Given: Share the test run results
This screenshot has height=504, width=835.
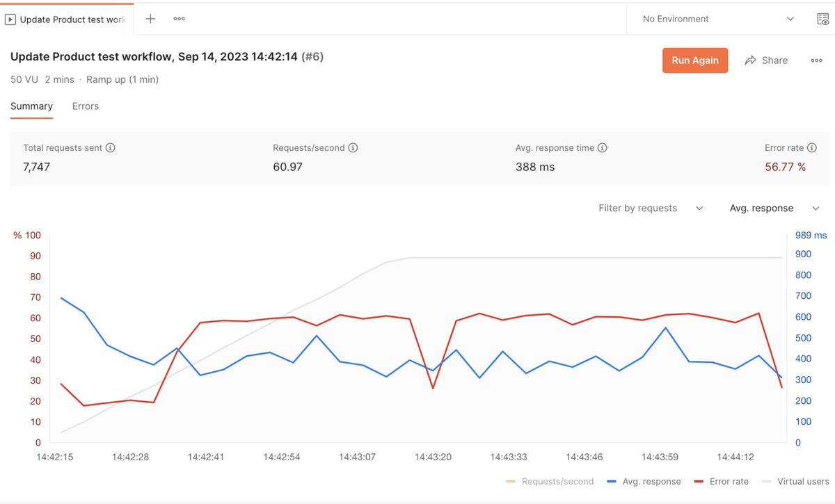Looking at the screenshot, I should (766, 60).
